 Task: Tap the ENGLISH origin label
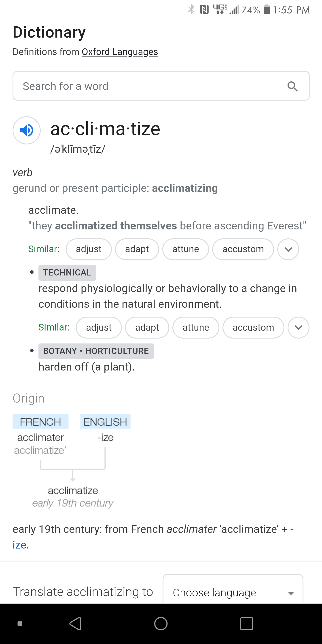click(x=105, y=422)
